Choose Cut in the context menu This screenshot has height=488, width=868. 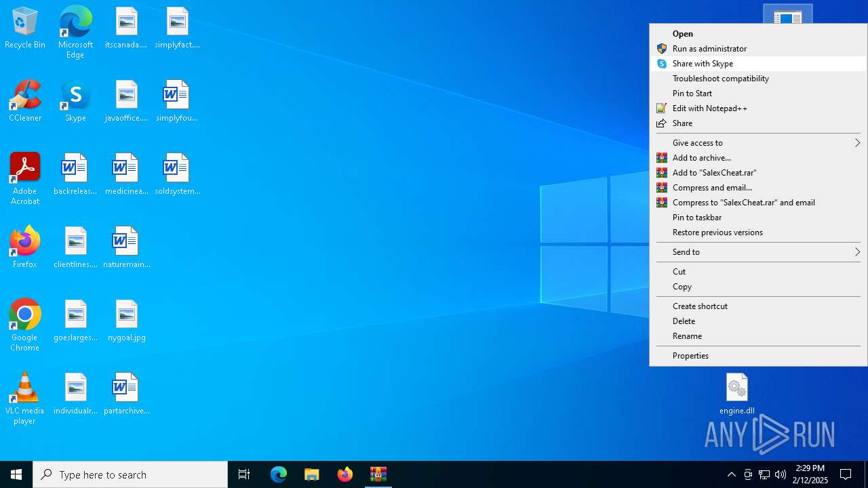click(x=758, y=272)
